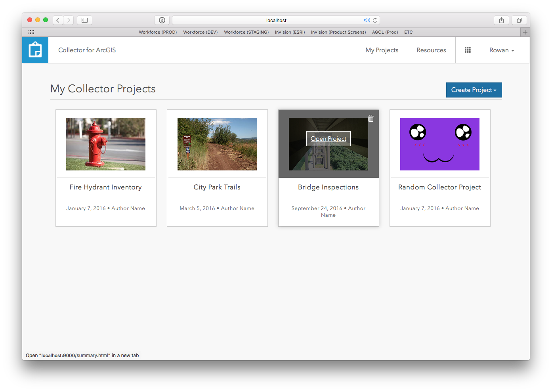552x392 pixels.
Task: Mute the tab audio speaker icon
Action: coord(367,20)
